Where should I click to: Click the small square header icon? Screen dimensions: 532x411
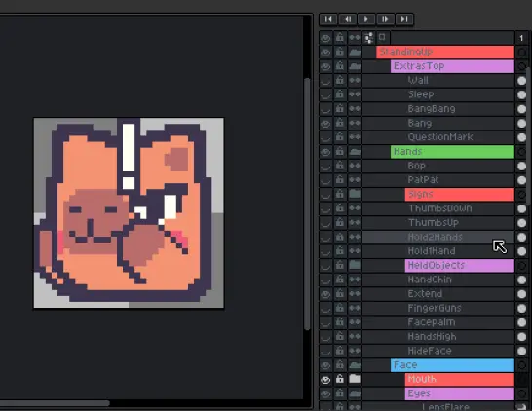(382, 37)
